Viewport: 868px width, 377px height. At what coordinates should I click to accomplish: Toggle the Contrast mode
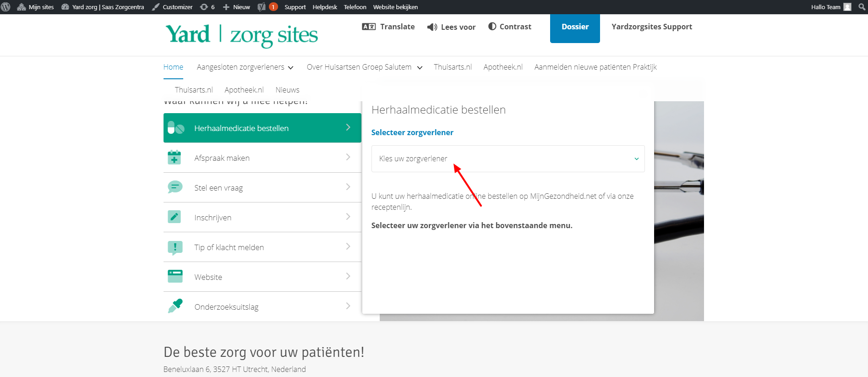pyautogui.click(x=510, y=27)
